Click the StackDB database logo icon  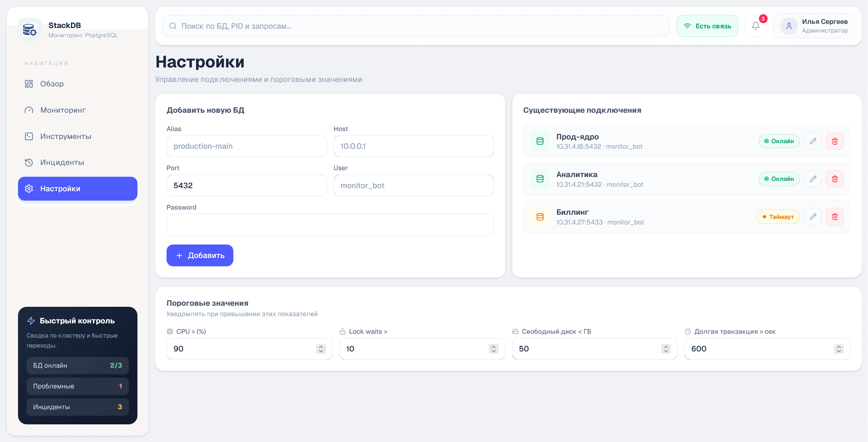(x=30, y=30)
